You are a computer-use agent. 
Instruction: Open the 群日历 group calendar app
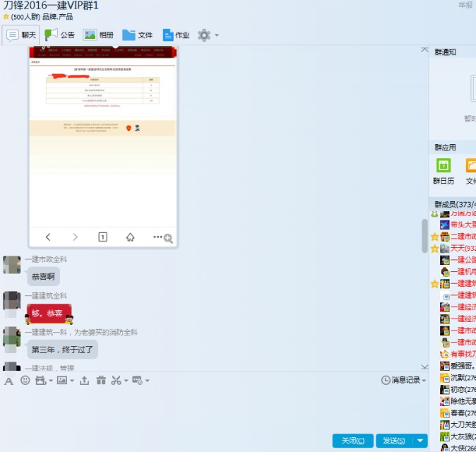click(x=444, y=172)
